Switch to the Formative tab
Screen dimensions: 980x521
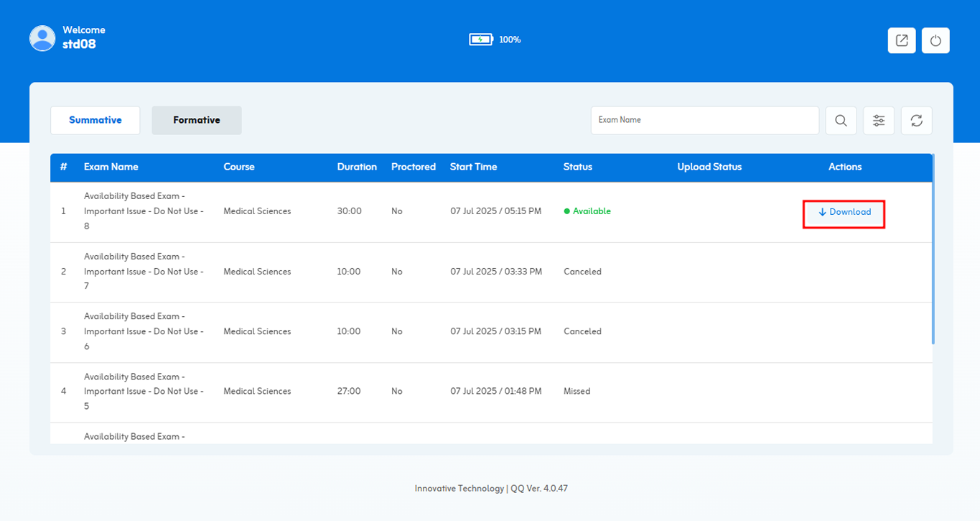point(197,120)
